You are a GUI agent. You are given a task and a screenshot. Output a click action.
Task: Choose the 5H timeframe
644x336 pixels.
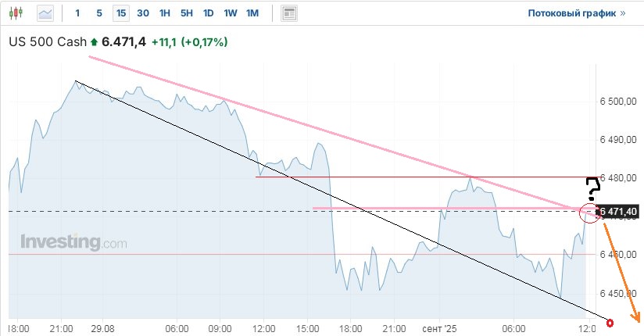(x=186, y=13)
